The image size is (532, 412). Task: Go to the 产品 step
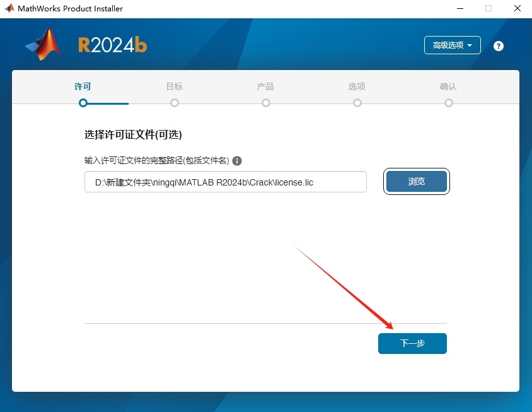pyautogui.click(x=265, y=86)
